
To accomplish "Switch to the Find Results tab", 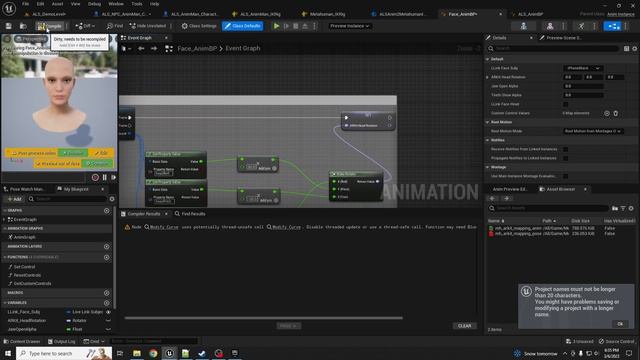I will tap(190, 214).
